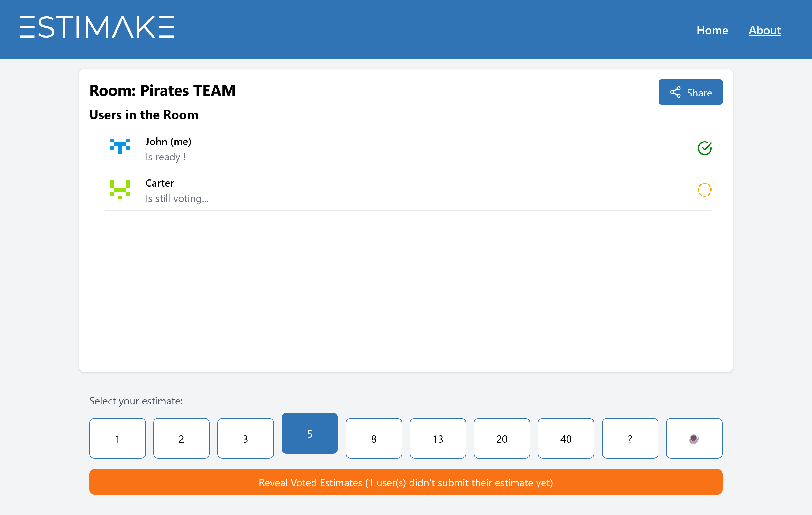Select estimate card 1
812x515 pixels.
click(117, 438)
